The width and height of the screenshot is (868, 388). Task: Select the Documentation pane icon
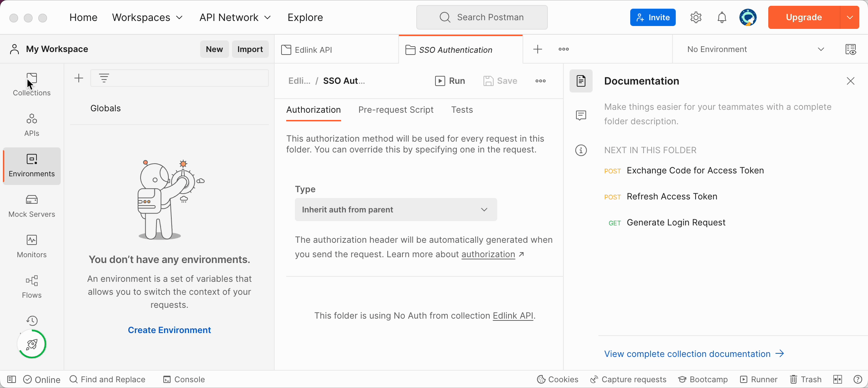point(581,81)
